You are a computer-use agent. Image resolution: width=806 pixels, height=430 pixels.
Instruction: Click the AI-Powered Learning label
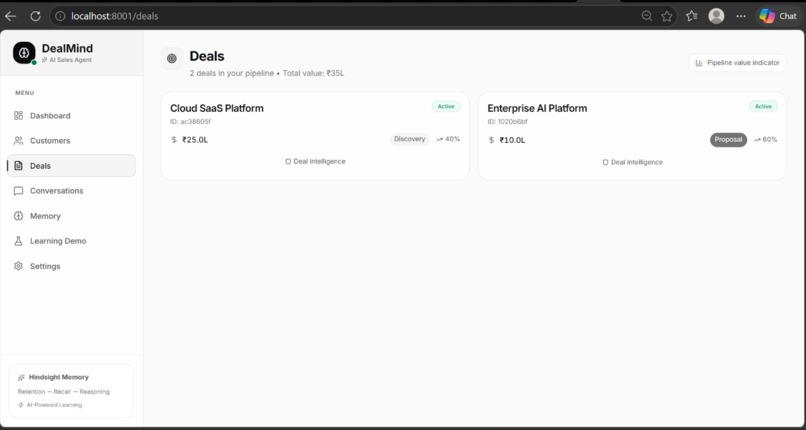54,405
